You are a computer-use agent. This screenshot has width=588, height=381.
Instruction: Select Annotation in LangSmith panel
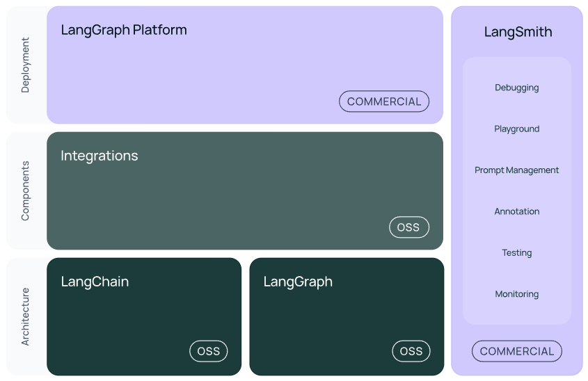click(x=517, y=211)
